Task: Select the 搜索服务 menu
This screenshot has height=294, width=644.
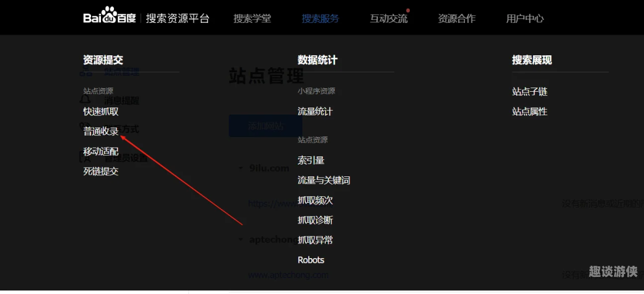Action: click(x=321, y=18)
